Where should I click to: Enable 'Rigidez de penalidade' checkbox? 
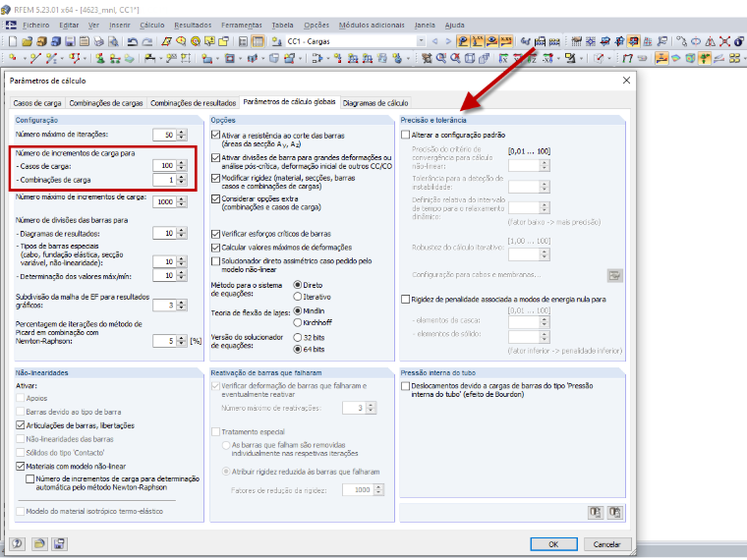coord(405,299)
